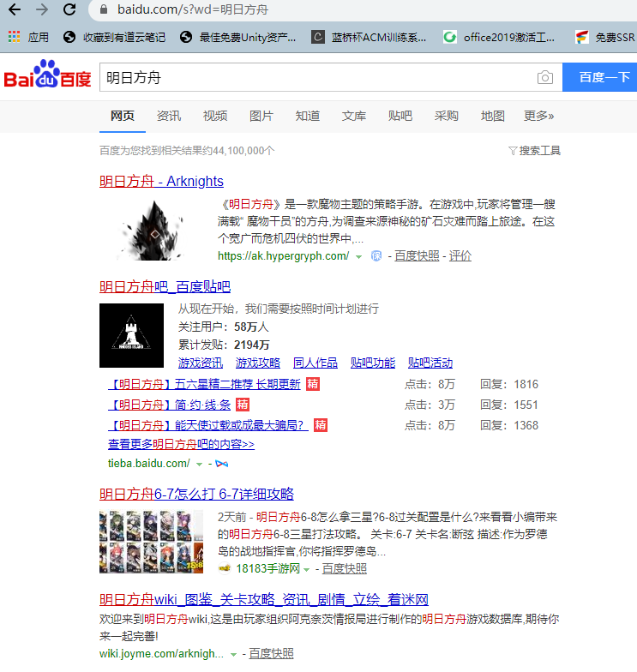Open the 贴吧活动 sublink
The height and width of the screenshot is (672, 637).
pos(430,363)
